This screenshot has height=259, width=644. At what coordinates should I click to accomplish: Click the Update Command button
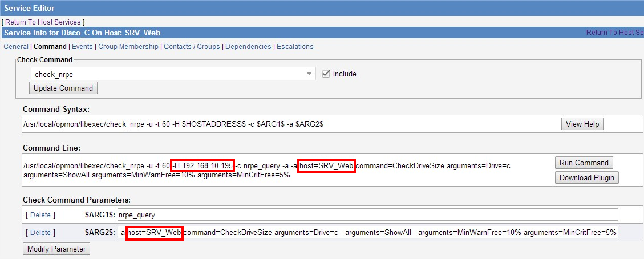tap(63, 88)
